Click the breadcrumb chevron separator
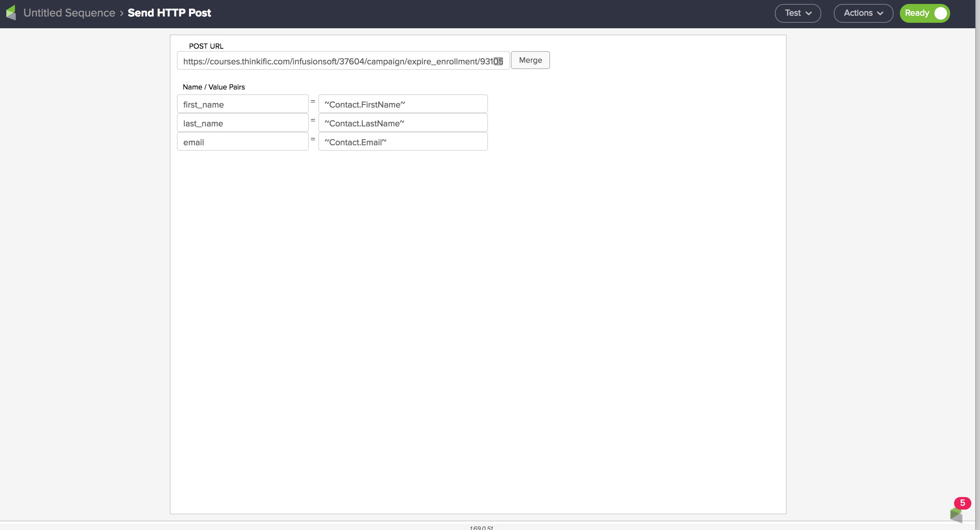The image size is (980, 530). pos(121,13)
